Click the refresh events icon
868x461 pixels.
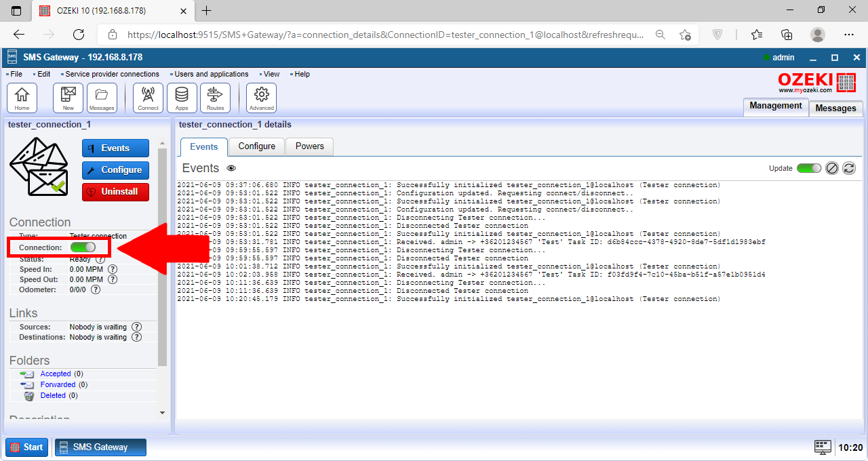coord(848,168)
